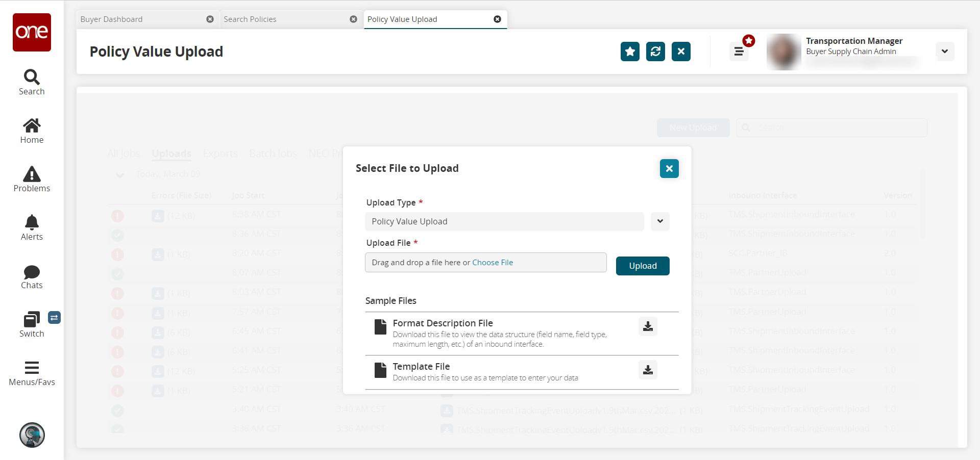The height and width of the screenshot is (460, 980).
Task: Open the user profile dropdown arrow
Action: (945, 52)
